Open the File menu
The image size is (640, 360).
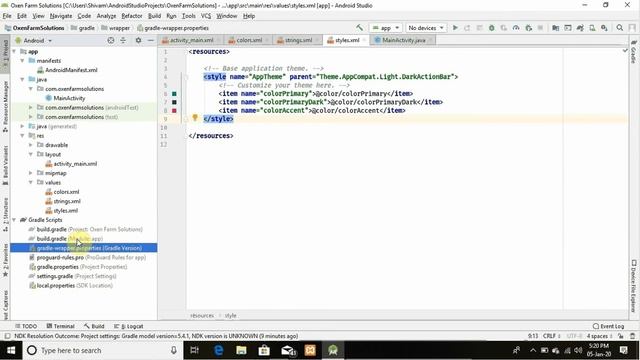(x=7, y=16)
